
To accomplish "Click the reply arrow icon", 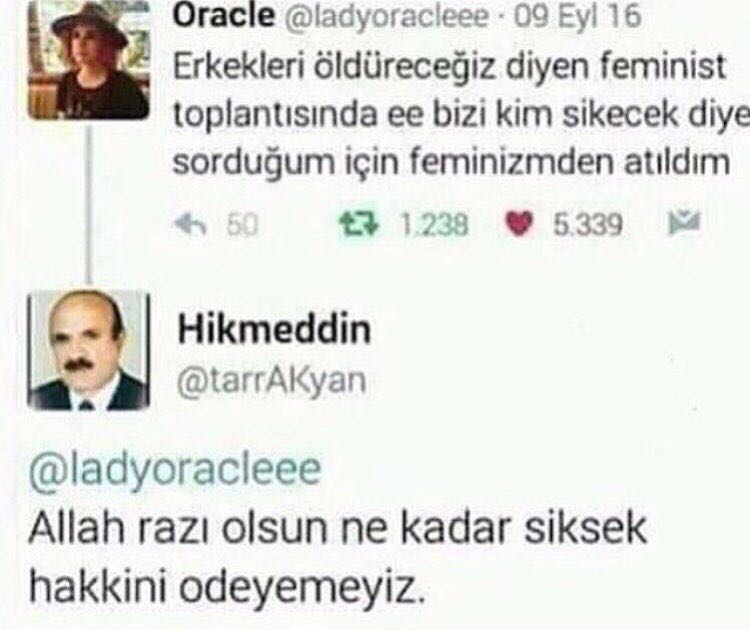I will [191, 224].
